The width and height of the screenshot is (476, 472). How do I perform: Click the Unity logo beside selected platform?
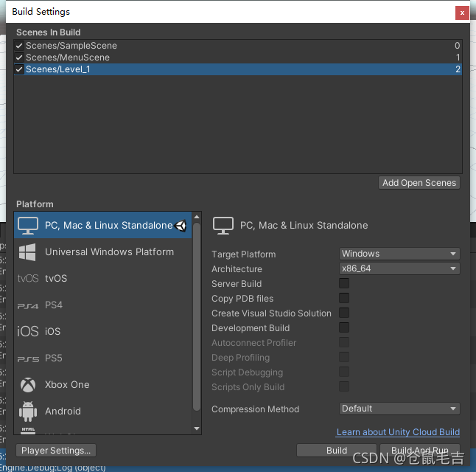click(x=181, y=226)
